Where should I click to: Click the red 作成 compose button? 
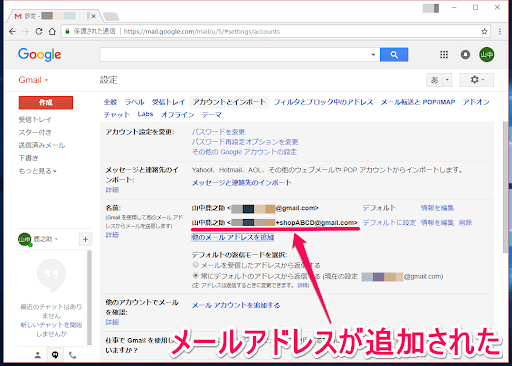46,103
